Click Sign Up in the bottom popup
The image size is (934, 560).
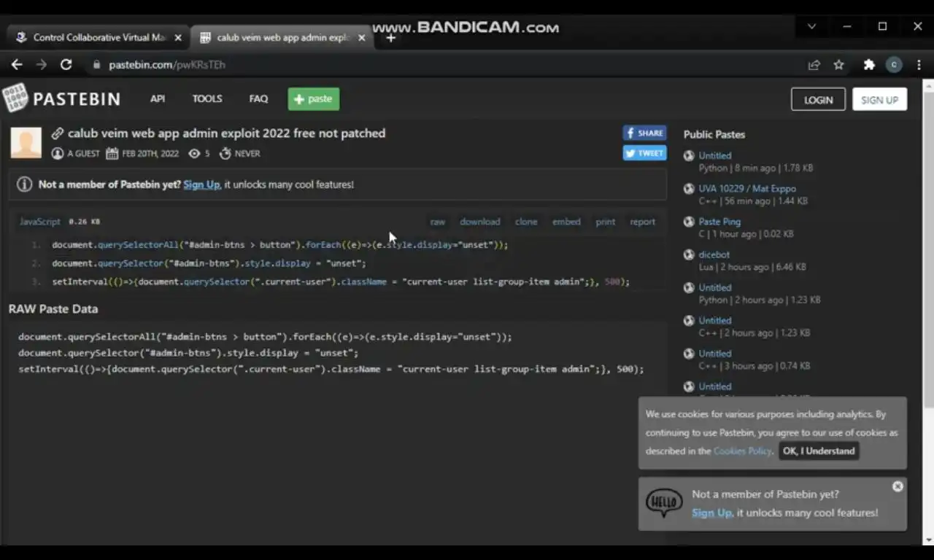click(711, 513)
